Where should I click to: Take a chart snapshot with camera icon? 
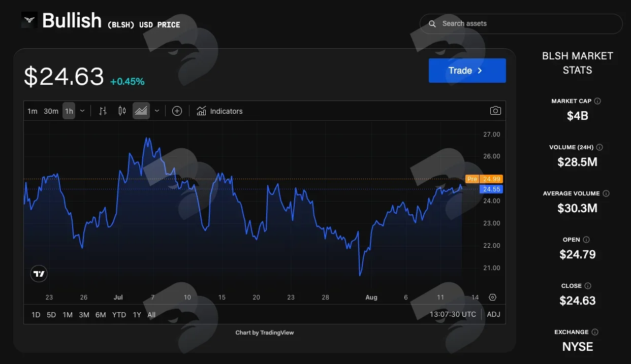[x=495, y=111]
